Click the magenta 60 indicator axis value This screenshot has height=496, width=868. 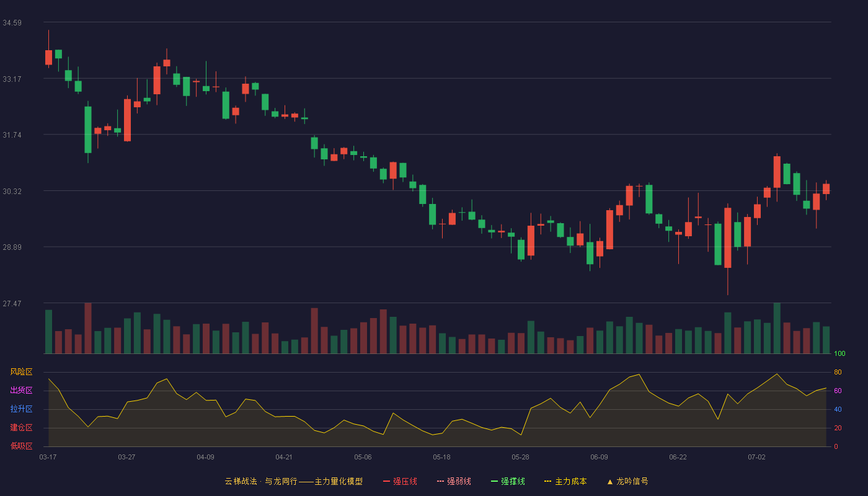[x=838, y=391]
